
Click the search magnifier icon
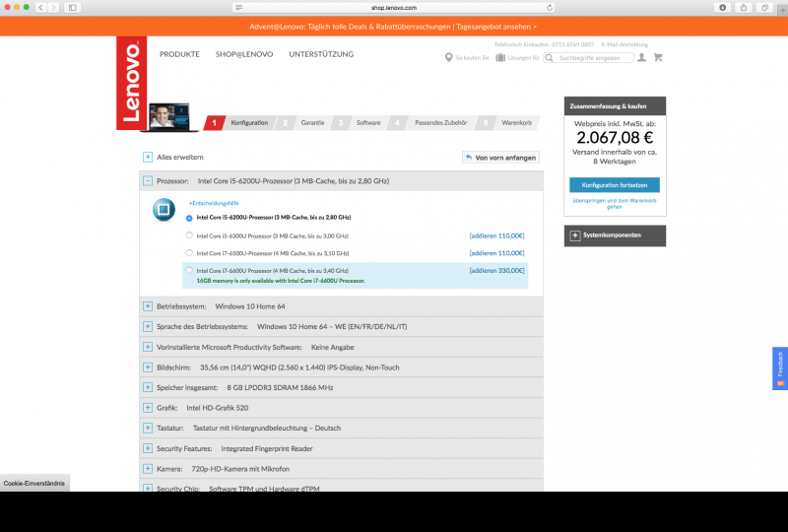click(550, 58)
